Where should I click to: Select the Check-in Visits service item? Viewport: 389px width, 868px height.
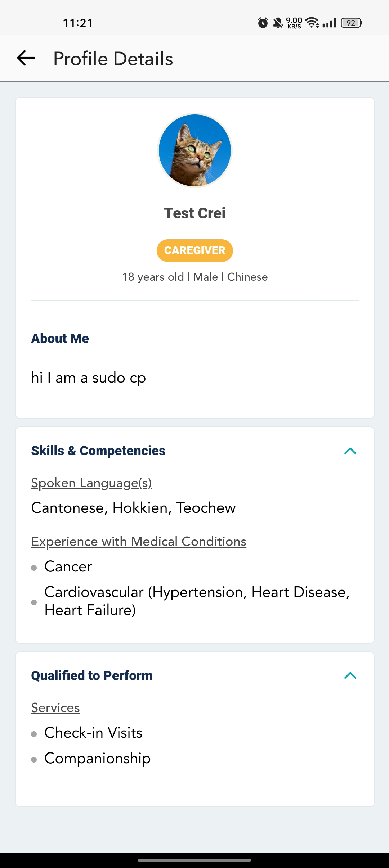pyautogui.click(x=93, y=733)
